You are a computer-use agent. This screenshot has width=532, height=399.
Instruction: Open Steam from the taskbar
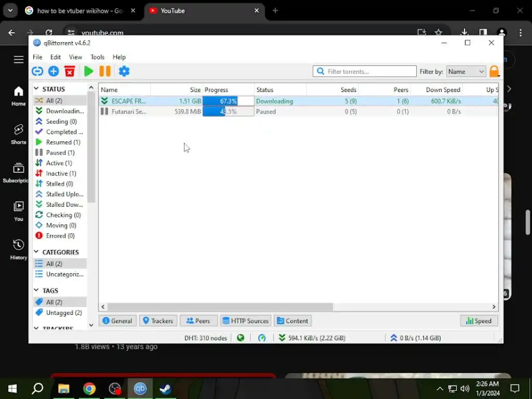[x=165, y=389]
